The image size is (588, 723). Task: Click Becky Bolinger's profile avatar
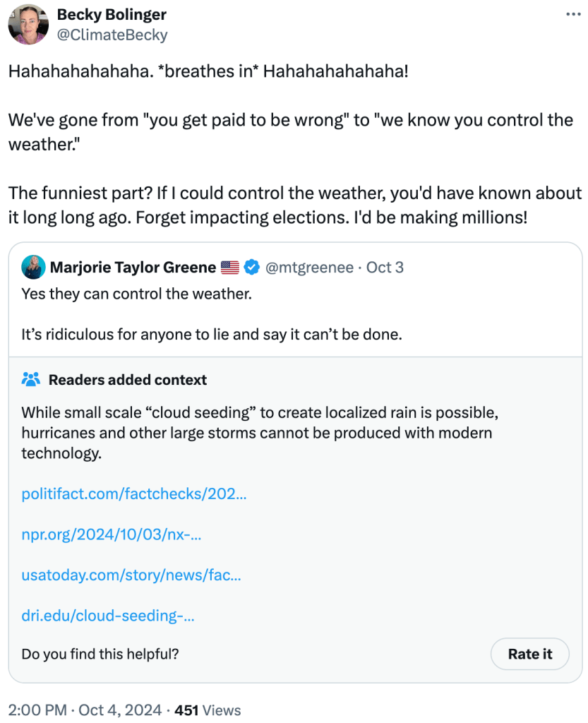pyautogui.click(x=28, y=24)
